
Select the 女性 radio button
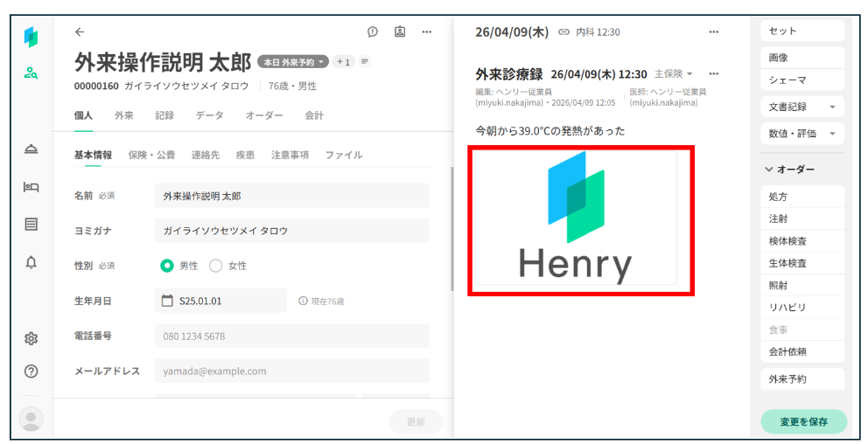pos(215,266)
